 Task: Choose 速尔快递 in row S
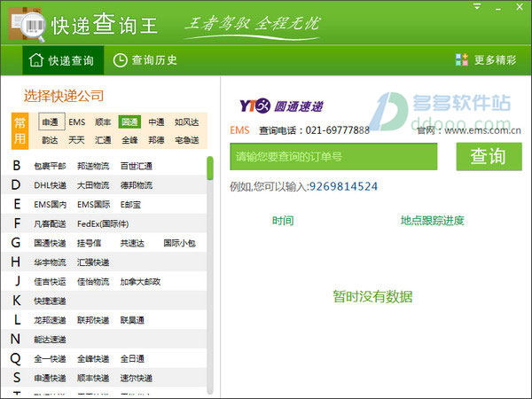click(x=136, y=378)
